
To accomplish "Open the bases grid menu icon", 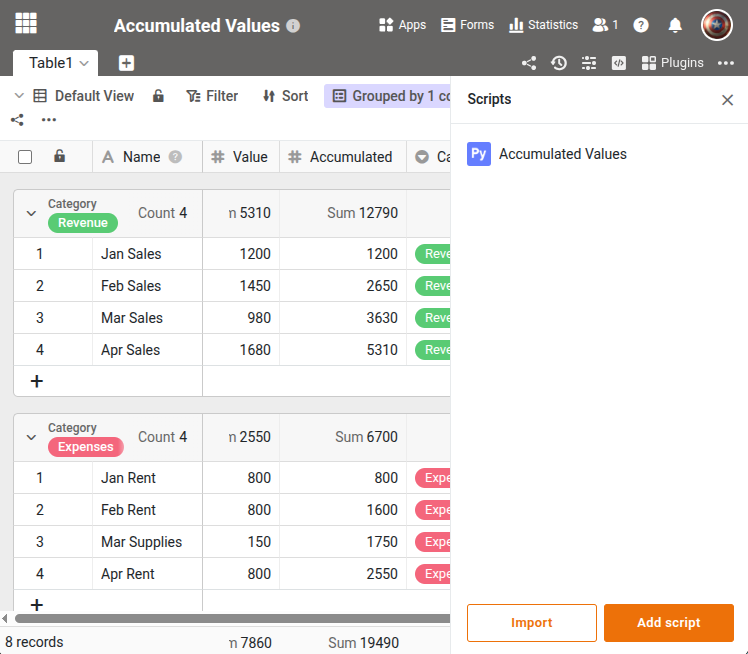I will (x=26, y=23).
